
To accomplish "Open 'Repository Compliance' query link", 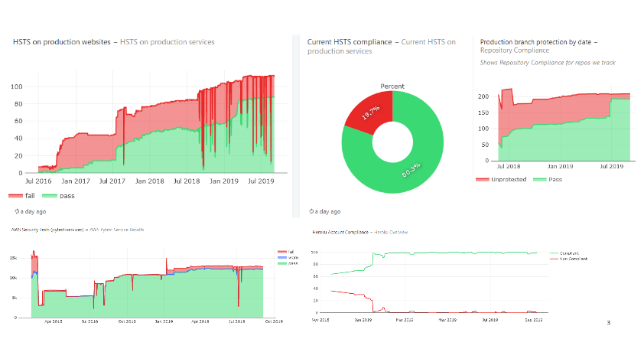I will [515, 51].
